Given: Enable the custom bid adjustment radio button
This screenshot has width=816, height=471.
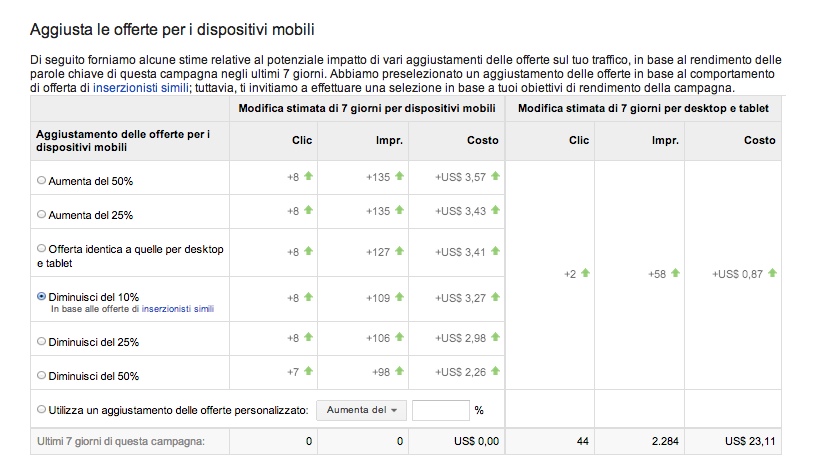Looking at the screenshot, I should click(41, 409).
